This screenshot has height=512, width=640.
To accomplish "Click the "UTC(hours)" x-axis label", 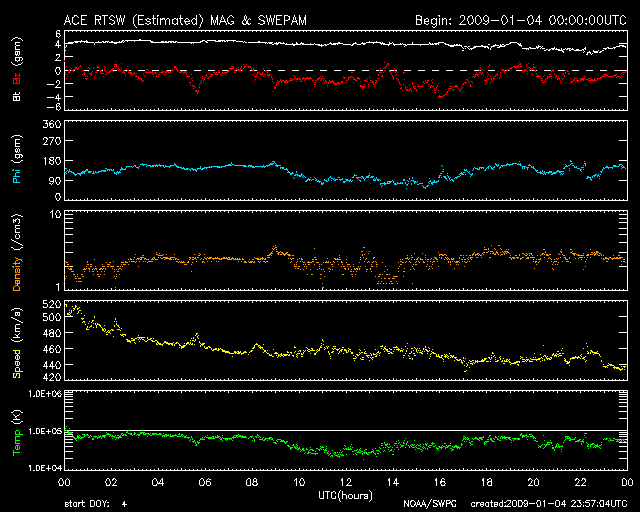I will point(345,496).
